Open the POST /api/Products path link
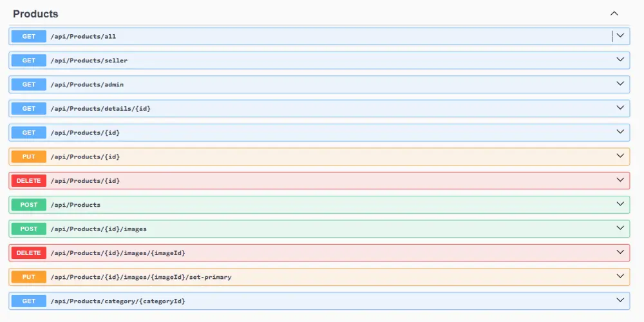This screenshot has height=322, width=644. click(x=75, y=205)
